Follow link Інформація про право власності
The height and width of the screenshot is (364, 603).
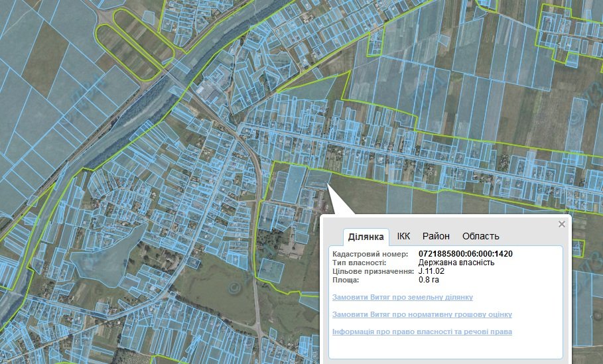click(421, 332)
